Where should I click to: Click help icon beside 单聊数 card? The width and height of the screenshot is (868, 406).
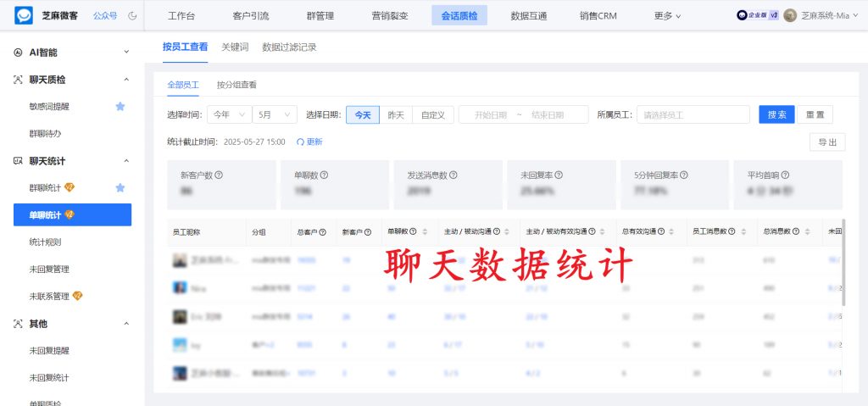325,175
